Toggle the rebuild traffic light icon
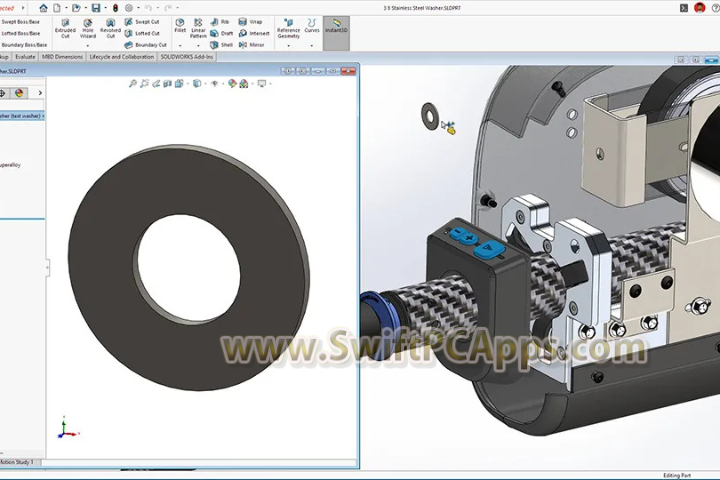Screen dimensions: 720x480 coord(113,7)
